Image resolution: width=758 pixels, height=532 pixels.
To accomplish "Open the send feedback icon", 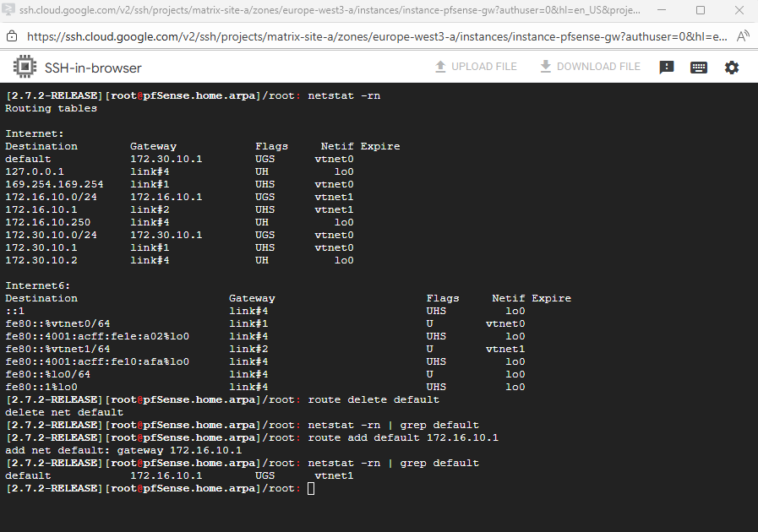I will pyautogui.click(x=667, y=68).
